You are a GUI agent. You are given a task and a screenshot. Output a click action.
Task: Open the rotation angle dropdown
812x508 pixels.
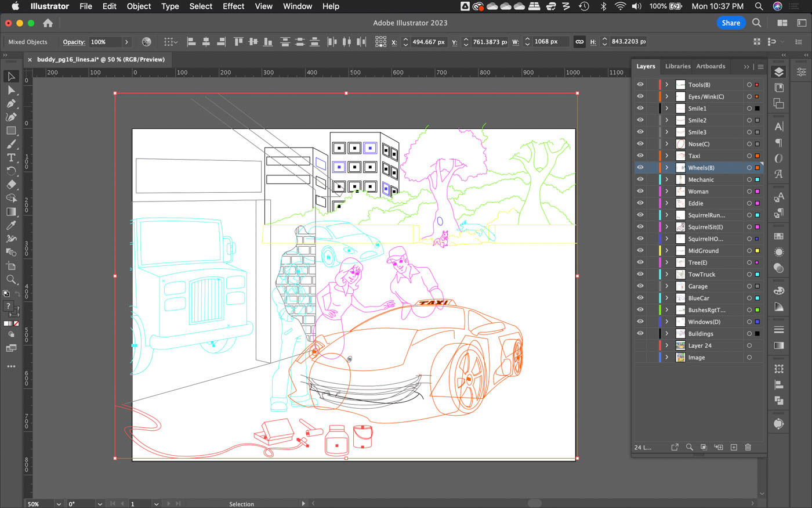[x=100, y=504]
